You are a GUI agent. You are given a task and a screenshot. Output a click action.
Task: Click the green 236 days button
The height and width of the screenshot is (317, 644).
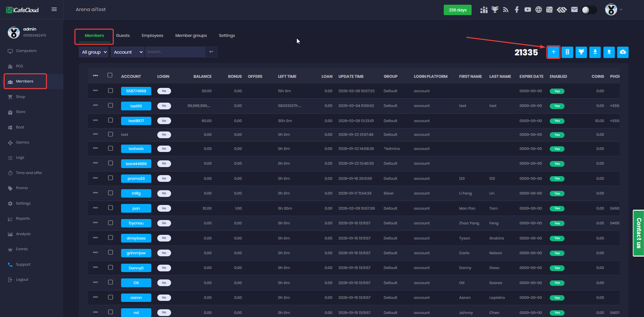tap(458, 10)
